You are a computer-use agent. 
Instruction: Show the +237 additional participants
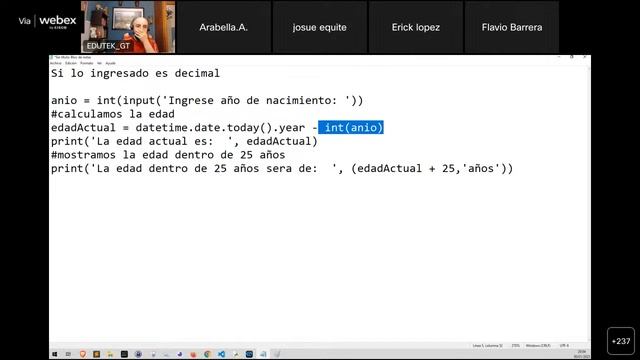[621, 341]
